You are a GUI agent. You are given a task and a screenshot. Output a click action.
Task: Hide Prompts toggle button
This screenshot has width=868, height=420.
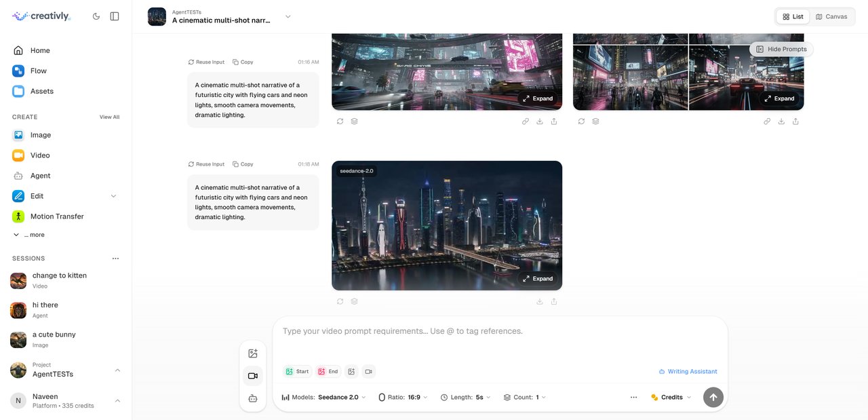click(781, 50)
